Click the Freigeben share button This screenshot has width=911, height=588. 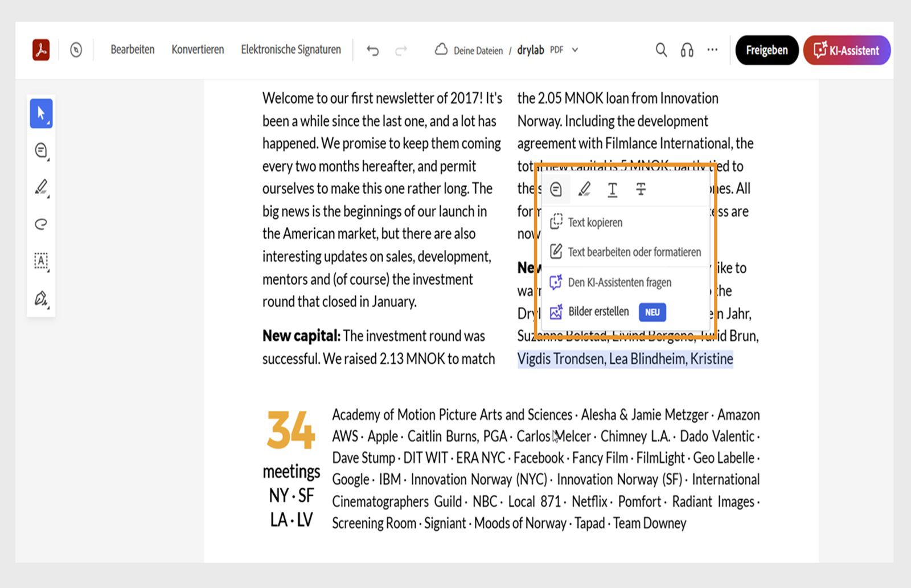767,50
